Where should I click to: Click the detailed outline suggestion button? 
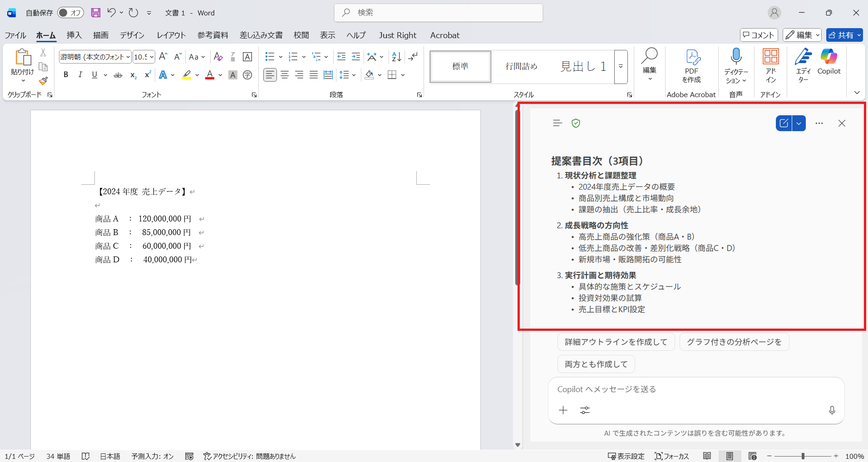pos(616,342)
